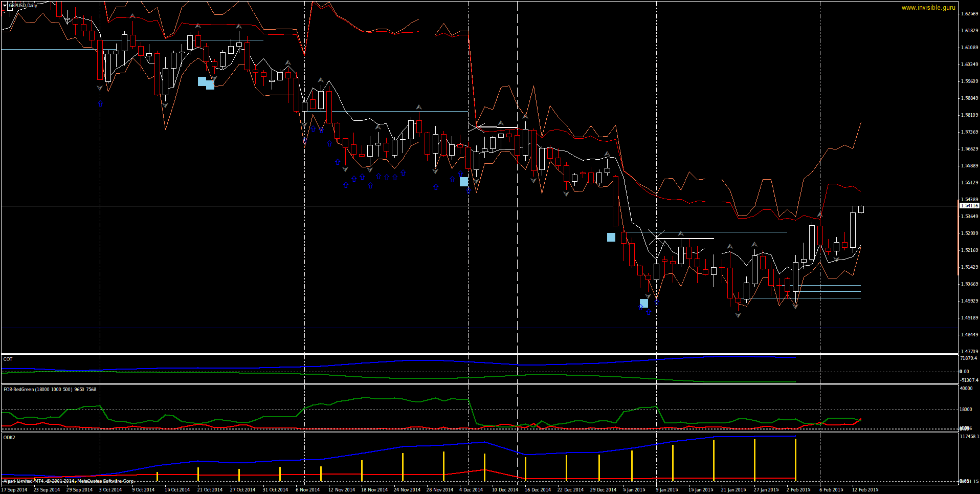Screen dimensions: 980x494
Task: Select the dark blue horizontal line below 1.49189
Action: click(x=479, y=328)
